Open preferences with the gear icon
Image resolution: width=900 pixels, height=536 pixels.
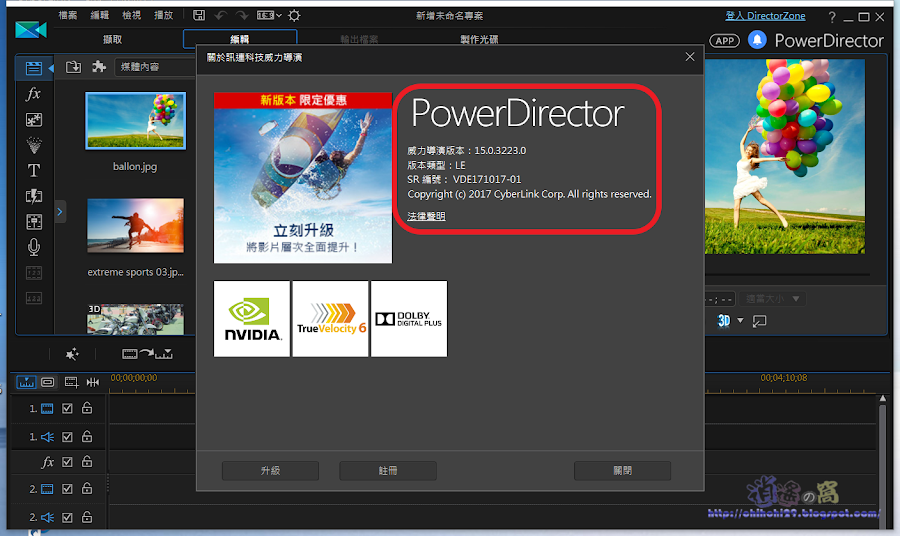(x=294, y=15)
